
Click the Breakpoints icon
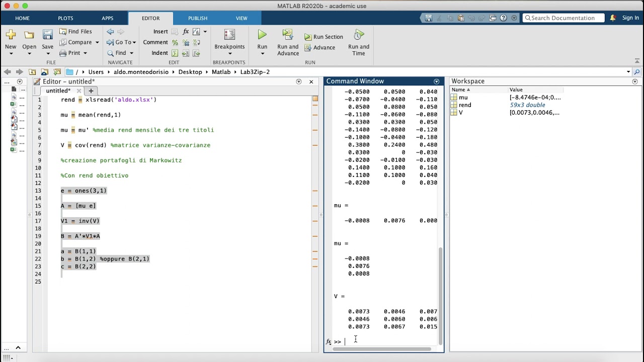coord(229,35)
